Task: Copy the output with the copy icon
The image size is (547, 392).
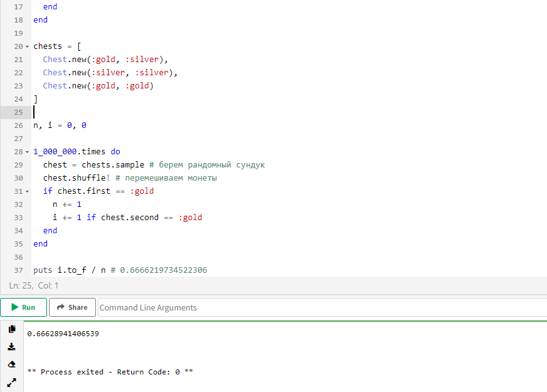Action: pos(11,329)
